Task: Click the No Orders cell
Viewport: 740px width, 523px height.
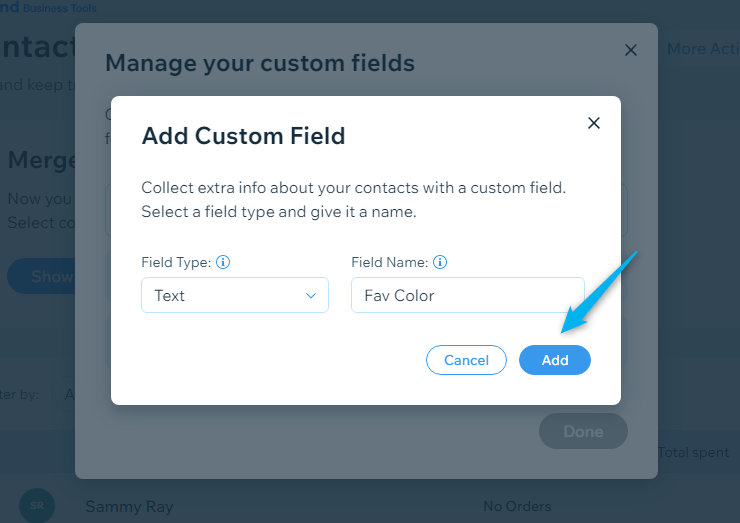Action: tap(517, 506)
